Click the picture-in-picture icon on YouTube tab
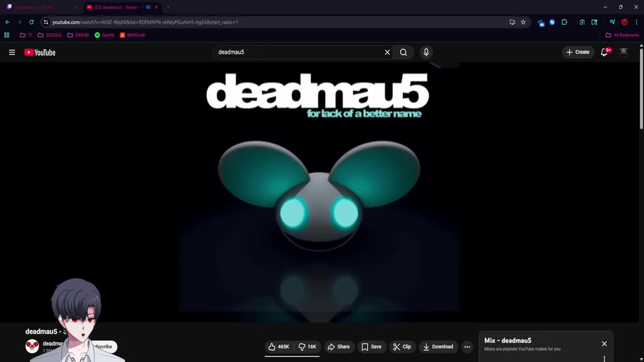 pos(148,7)
